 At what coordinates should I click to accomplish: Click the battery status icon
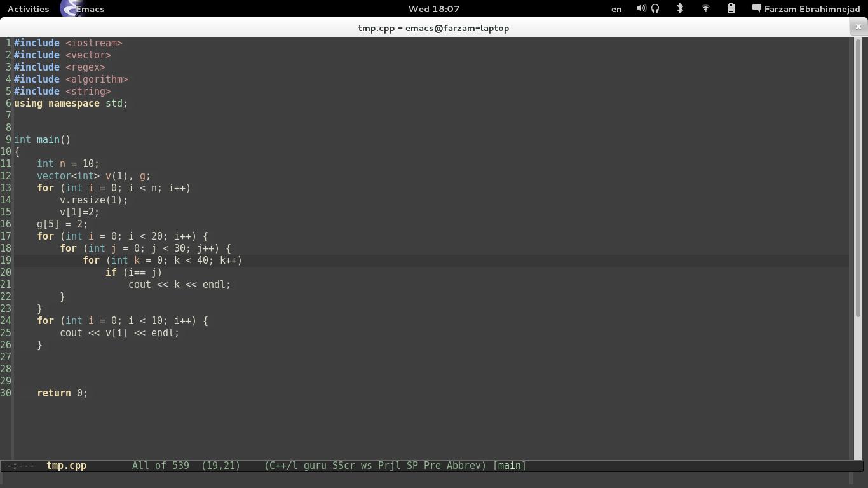click(731, 9)
